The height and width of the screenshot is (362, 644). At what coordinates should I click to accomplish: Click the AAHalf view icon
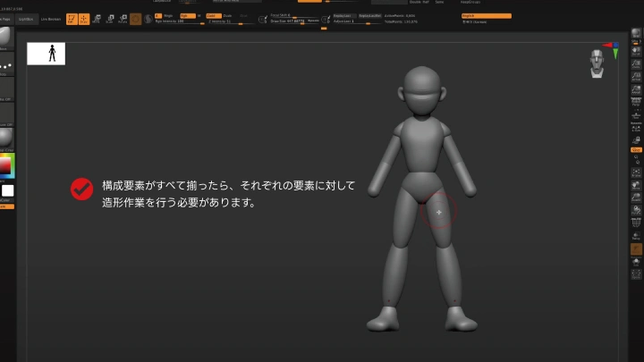636,89
